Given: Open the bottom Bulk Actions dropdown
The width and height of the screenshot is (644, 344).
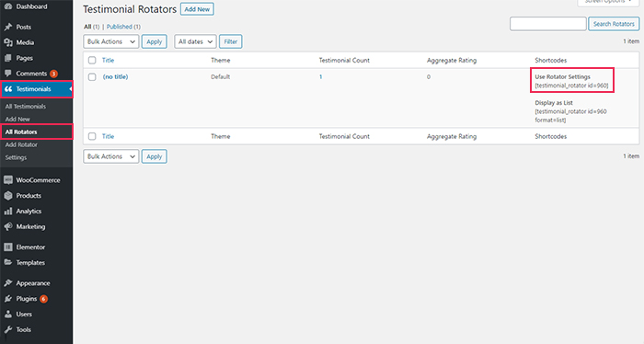Looking at the screenshot, I should 111,156.
